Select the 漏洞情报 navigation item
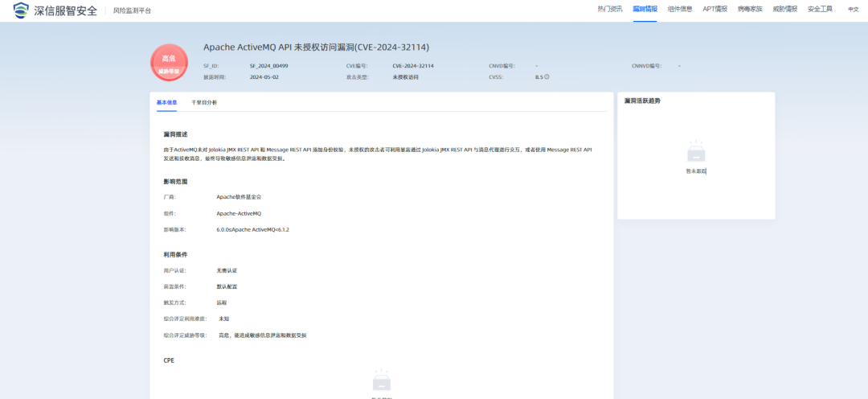This screenshot has height=399, width=868. point(645,10)
